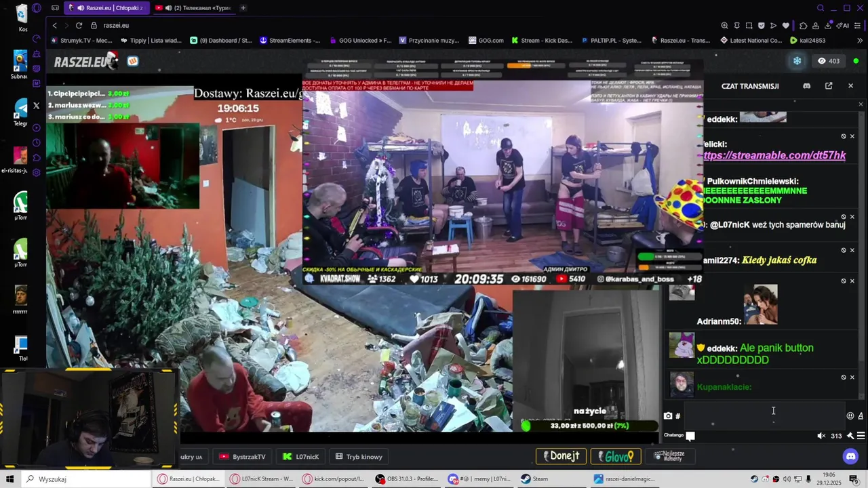Click the Raszei.eu site logo

[86, 62]
